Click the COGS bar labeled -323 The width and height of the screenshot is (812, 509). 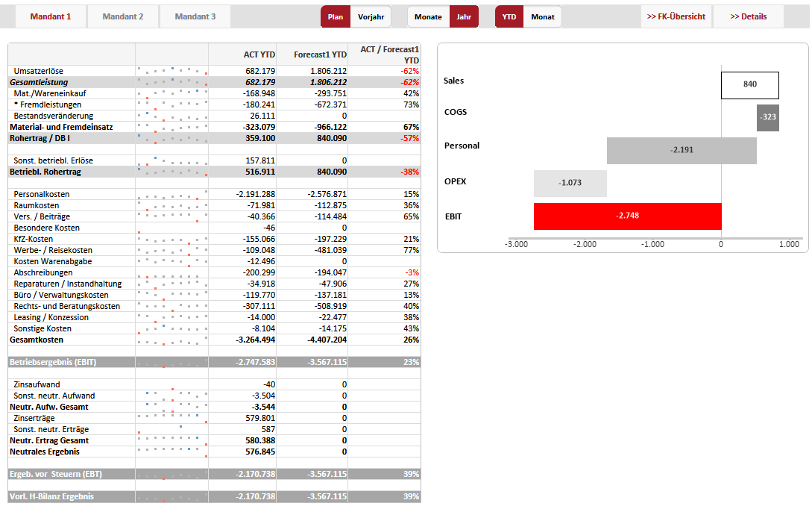767,118
